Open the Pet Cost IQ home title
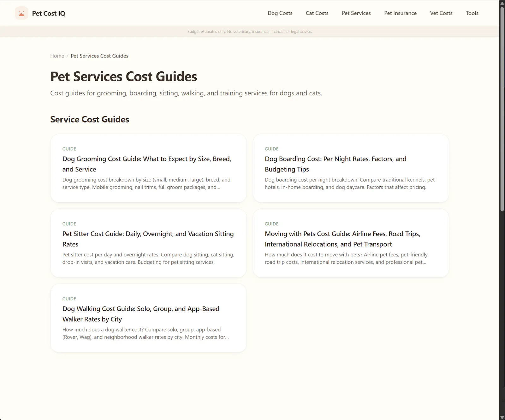The height and width of the screenshot is (420, 505). point(49,13)
